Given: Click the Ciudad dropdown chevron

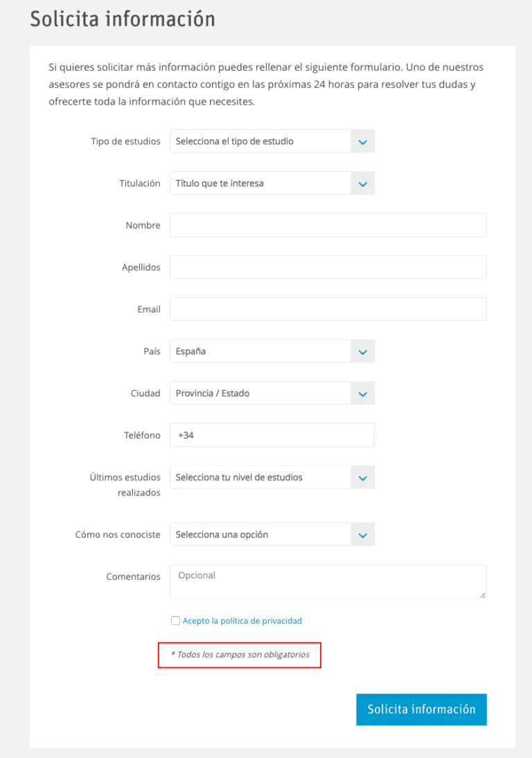Looking at the screenshot, I should 362,393.
